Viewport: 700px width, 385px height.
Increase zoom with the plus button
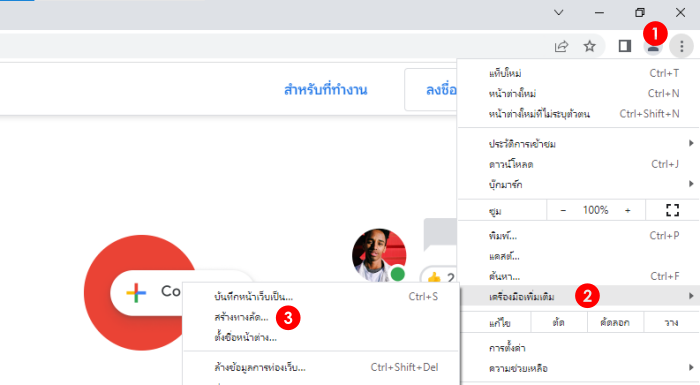point(628,210)
